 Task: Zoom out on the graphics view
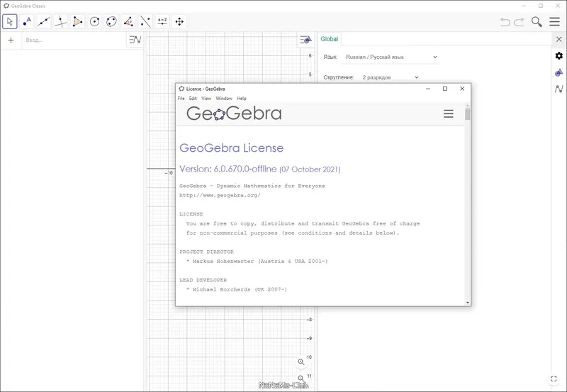point(301,379)
